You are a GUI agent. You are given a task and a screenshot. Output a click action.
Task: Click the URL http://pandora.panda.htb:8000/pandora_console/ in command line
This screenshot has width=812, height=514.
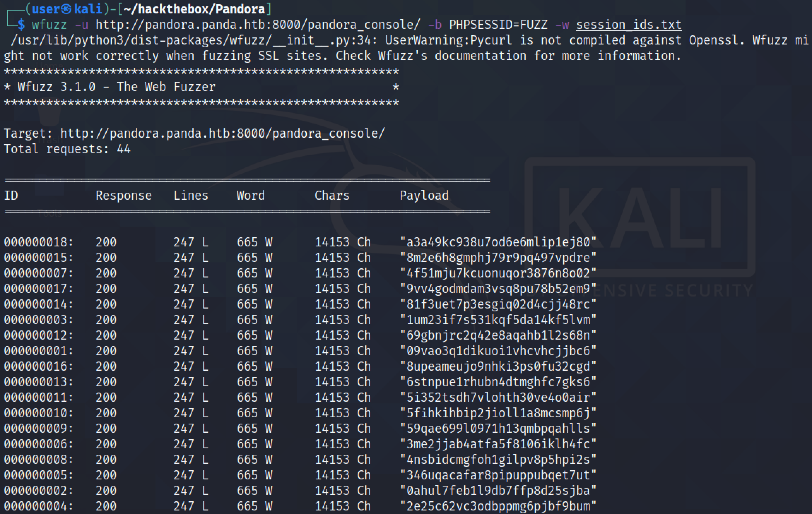(258, 25)
